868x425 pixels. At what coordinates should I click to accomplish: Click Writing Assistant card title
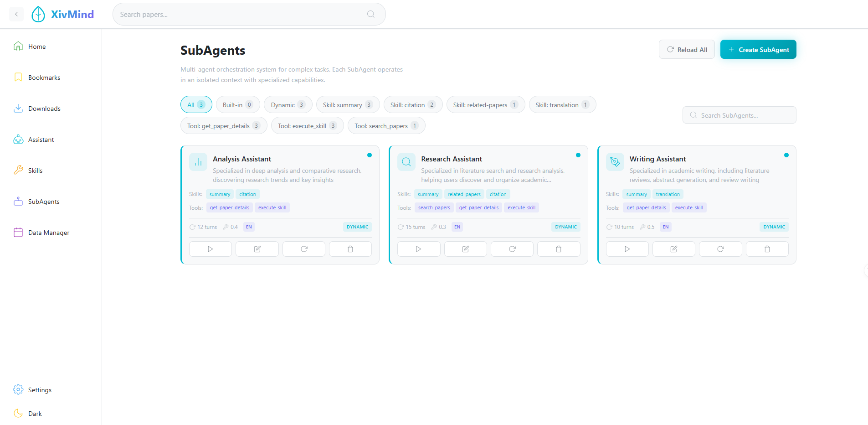coord(658,159)
